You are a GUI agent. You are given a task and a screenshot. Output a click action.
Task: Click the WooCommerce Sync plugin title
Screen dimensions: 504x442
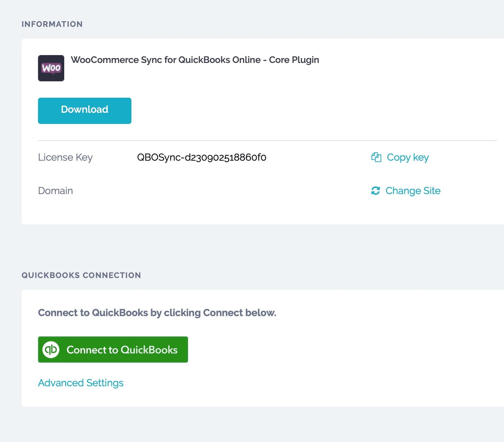point(195,60)
